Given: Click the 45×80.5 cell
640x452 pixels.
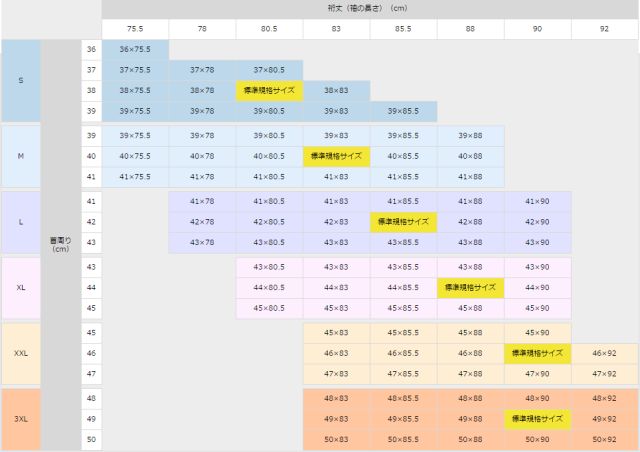Looking at the screenshot, I should [x=269, y=308].
